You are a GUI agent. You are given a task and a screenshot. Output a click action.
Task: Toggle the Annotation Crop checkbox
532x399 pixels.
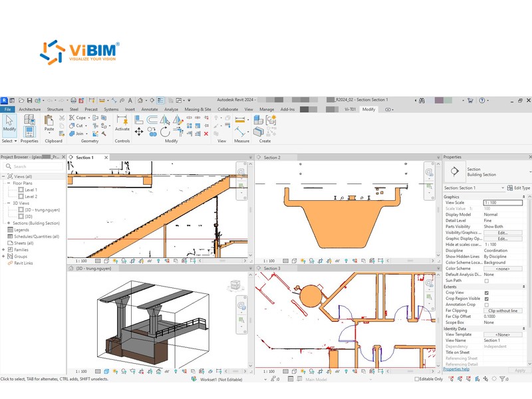pos(487,305)
